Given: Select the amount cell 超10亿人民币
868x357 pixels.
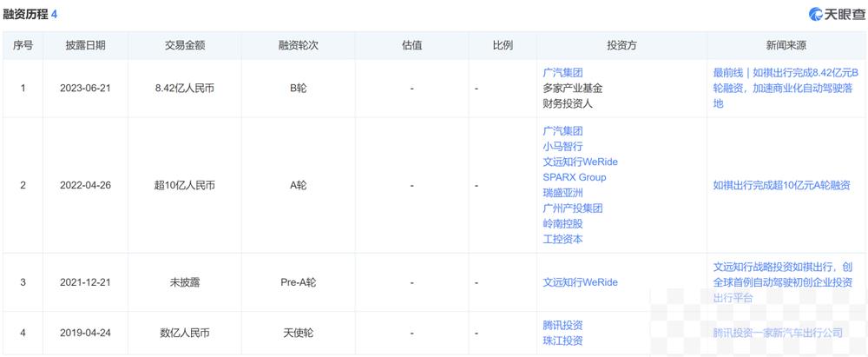Looking at the screenshot, I should [185, 185].
